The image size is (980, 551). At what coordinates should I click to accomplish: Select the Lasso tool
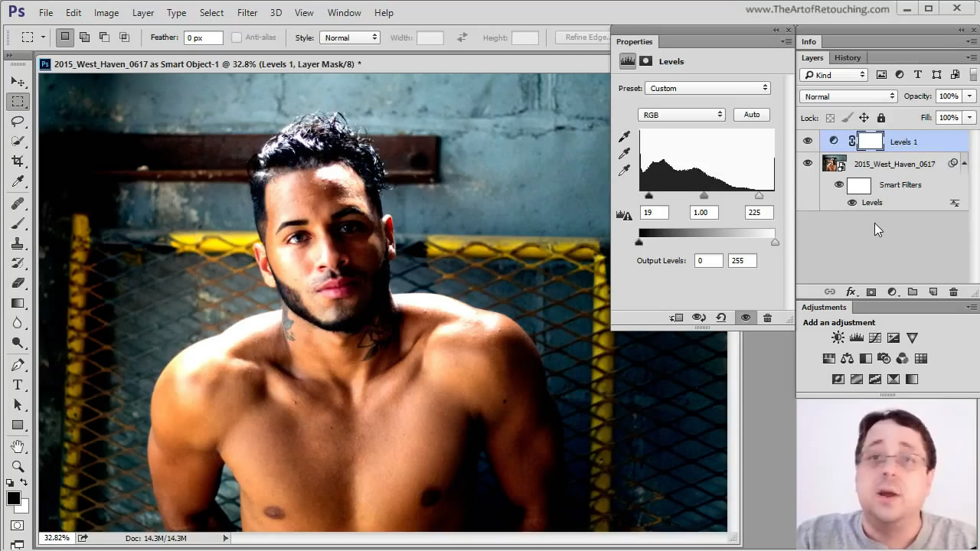18,122
